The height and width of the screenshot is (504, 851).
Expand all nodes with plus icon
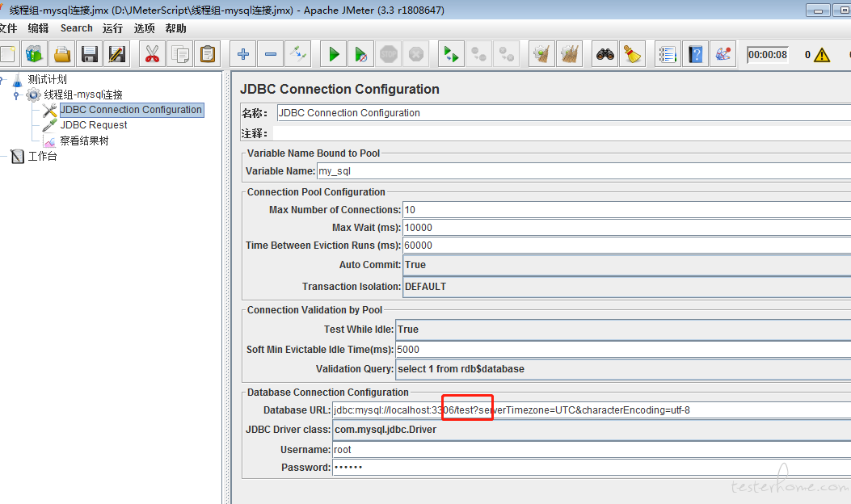pyautogui.click(x=243, y=54)
